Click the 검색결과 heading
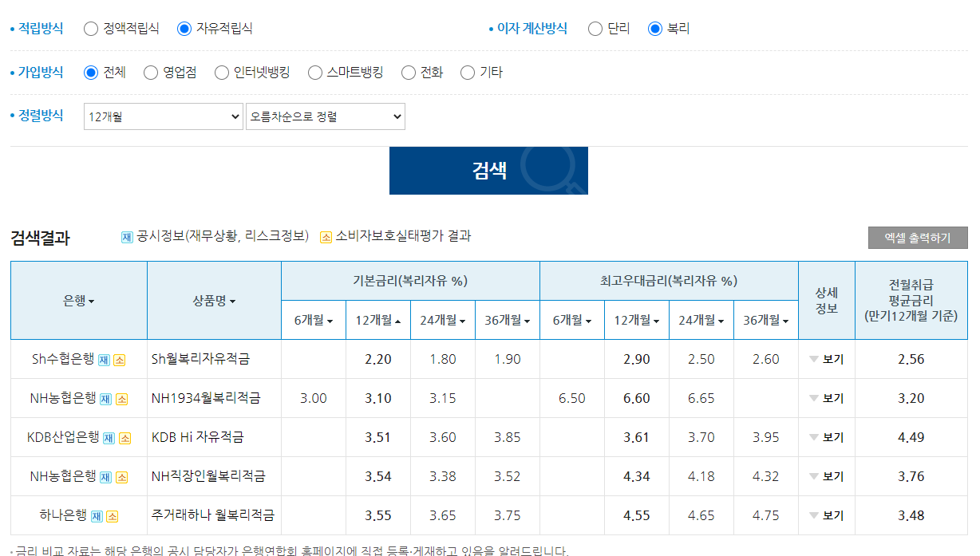Viewport: 980px width, 556px height. (40, 238)
